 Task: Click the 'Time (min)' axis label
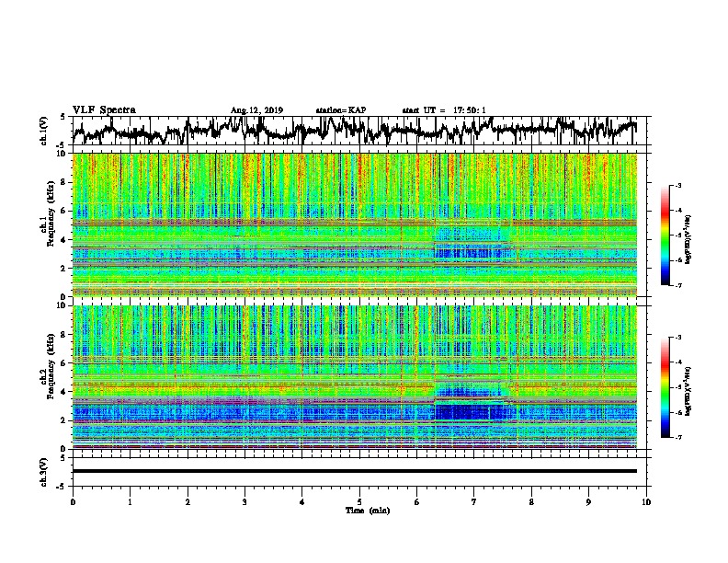(368, 511)
